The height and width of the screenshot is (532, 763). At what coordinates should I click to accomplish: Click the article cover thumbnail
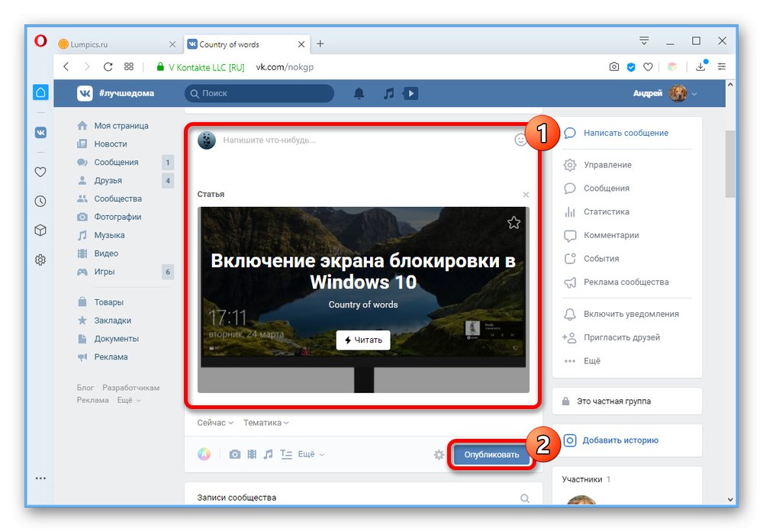[x=363, y=299]
